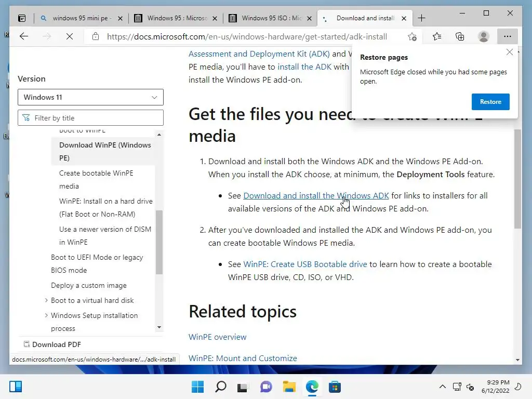Click the address bar URL
Viewport: 532px width, 399px height.
(247, 37)
